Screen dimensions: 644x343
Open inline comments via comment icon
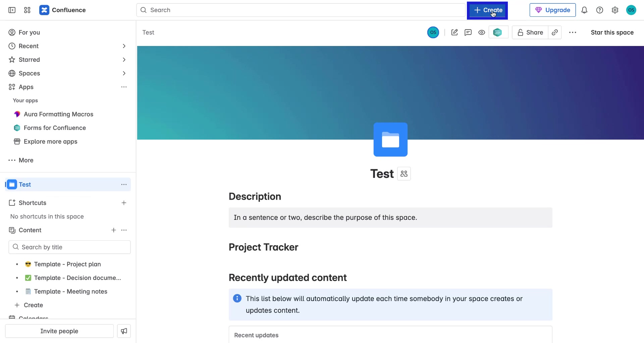tap(468, 32)
